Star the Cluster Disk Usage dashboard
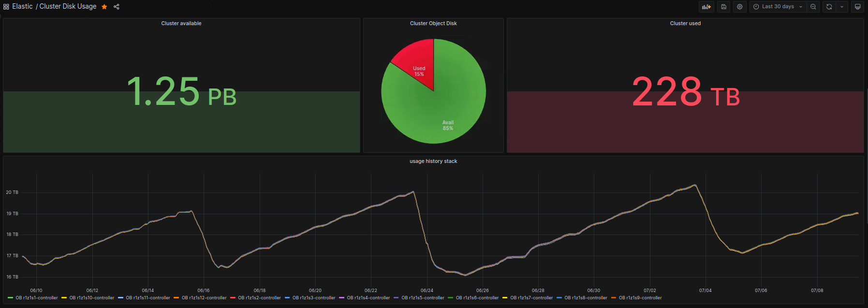Viewport: 868px width, 308px height. coord(104,7)
